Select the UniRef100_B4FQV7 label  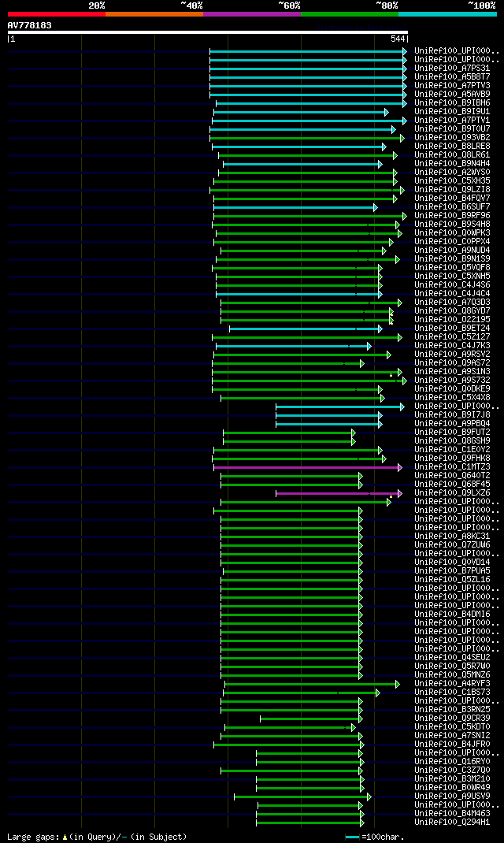pos(452,199)
